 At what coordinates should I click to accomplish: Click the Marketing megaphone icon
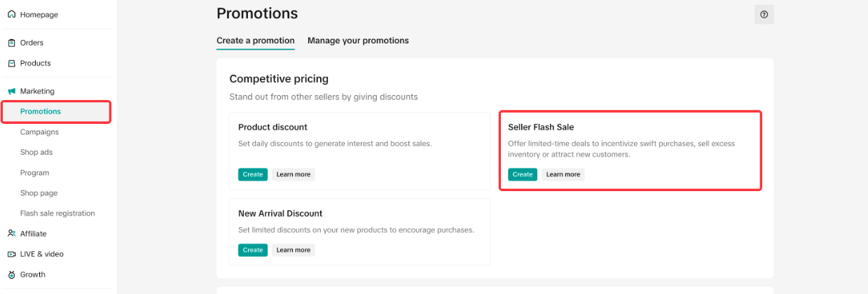(11, 91)
